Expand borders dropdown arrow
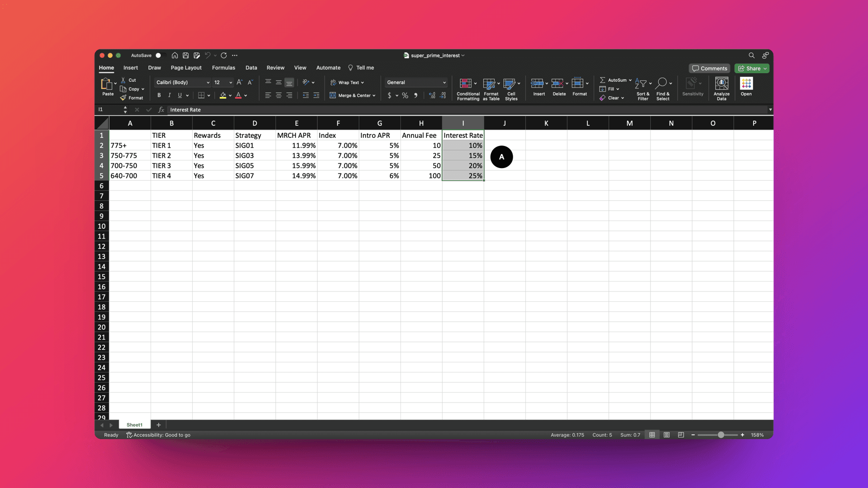 (209, 96)
